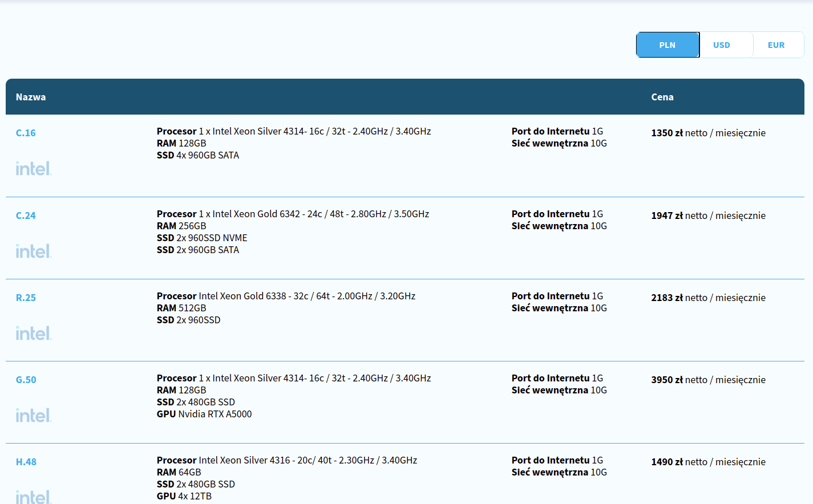Click the Nazwa column header
This screenshot has width=813, height=504.
tap(31, 97)
